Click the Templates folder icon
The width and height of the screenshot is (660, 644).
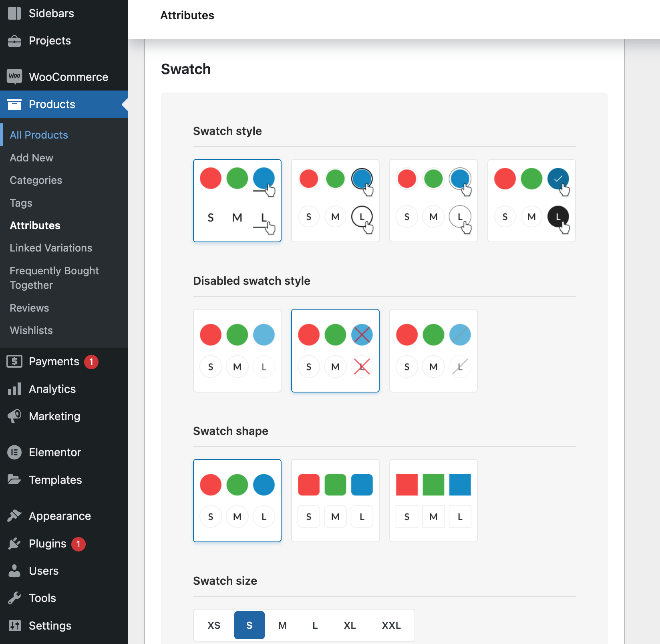coord(14,479)
